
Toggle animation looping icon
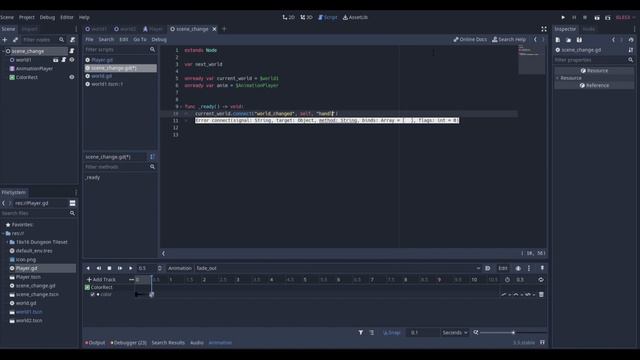pos(541,280)
